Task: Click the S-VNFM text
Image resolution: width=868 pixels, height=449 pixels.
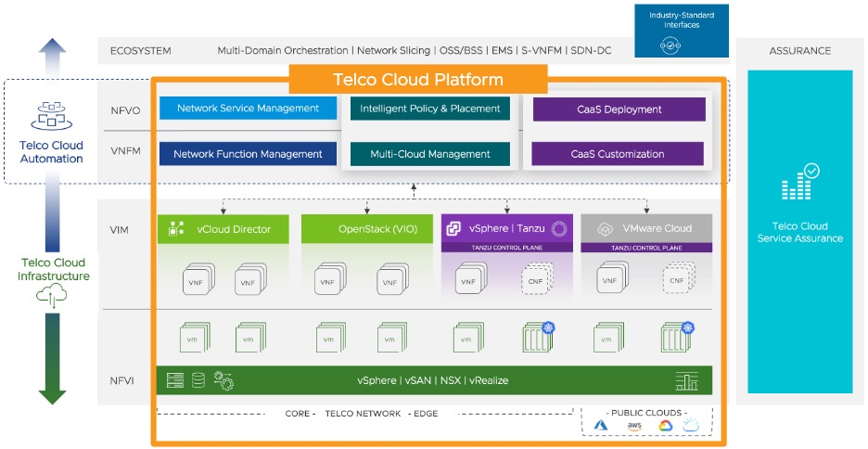Action: (x=542, y=50)
